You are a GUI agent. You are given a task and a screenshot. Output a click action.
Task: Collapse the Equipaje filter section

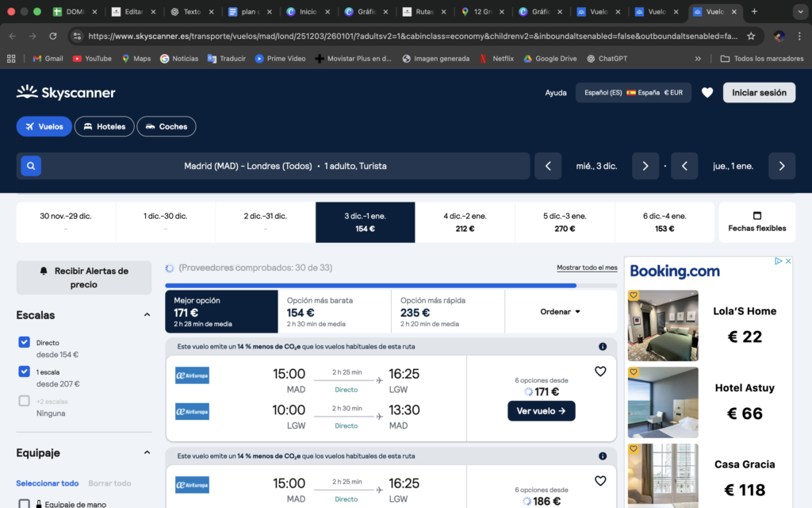click(147, 453)
